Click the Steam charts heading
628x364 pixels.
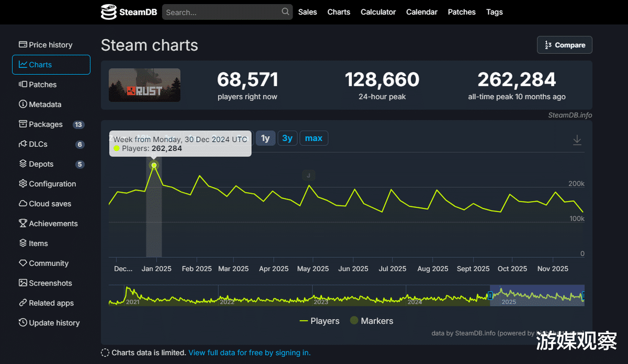point(150,45)
